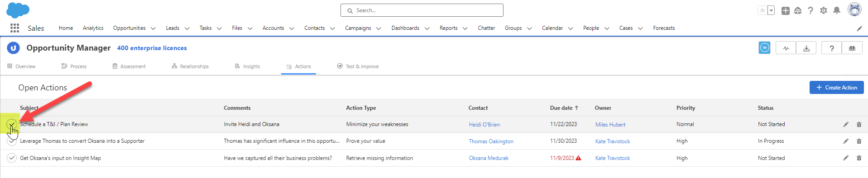Click the Salesforce cloud logo
Image resolution: width=868 pixels, height=178 pixels.
[x=18, y=10]
